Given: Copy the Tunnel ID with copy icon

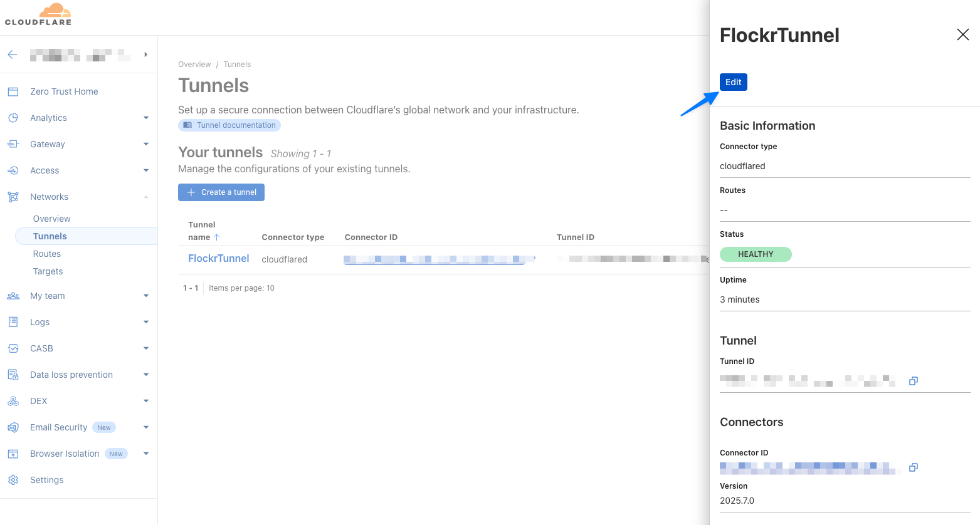Looking at the screenshot, I should point(914,381).
